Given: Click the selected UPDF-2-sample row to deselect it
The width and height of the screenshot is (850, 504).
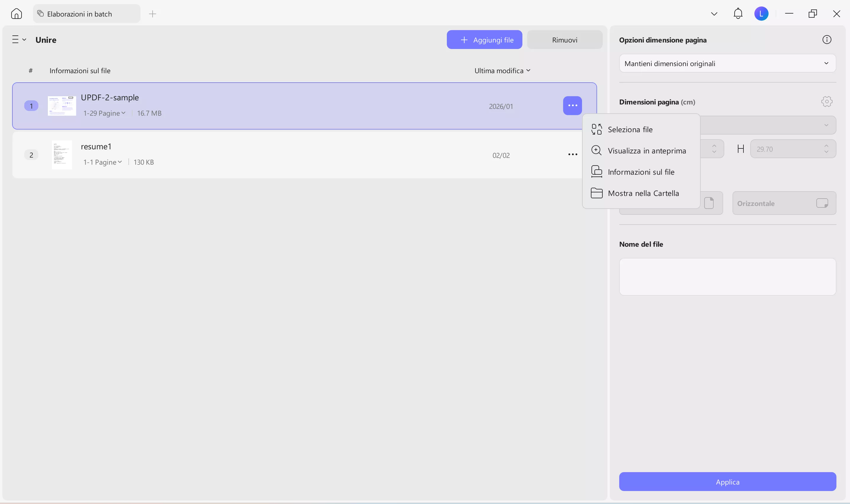Looking at the screenshot, I should click(x=306, y=106).
